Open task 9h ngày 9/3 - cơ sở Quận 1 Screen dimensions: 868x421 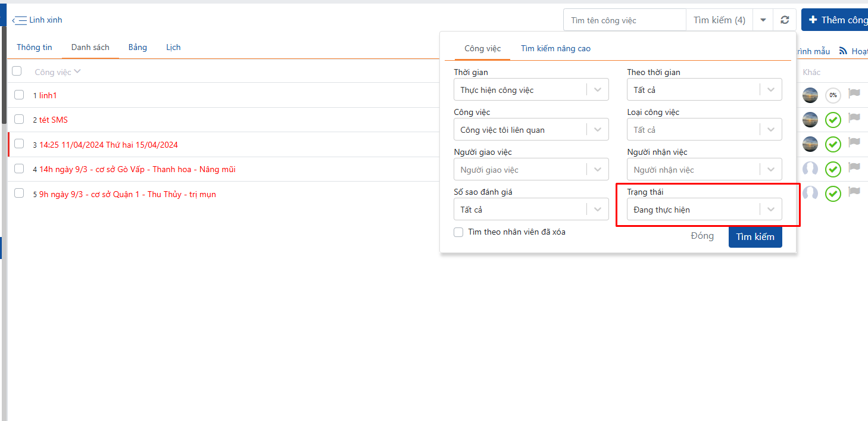(x=127, y=194)
